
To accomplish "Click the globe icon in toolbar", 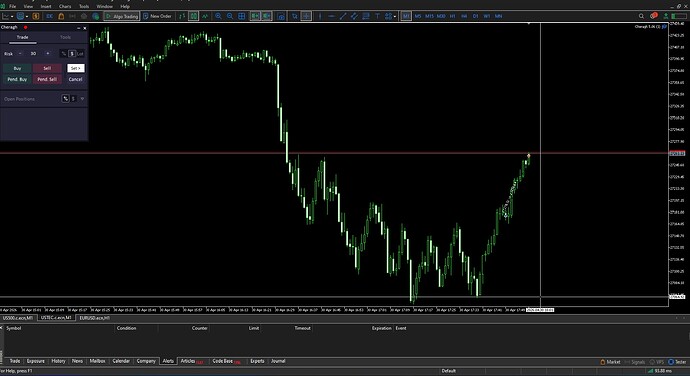I will tap(95, 16).
